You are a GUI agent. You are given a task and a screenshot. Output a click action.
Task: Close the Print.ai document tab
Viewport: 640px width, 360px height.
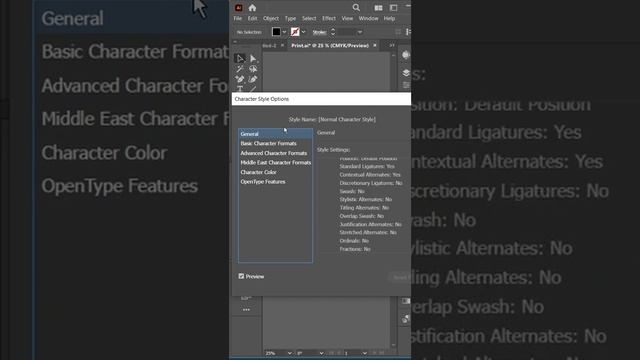point(375,45)
